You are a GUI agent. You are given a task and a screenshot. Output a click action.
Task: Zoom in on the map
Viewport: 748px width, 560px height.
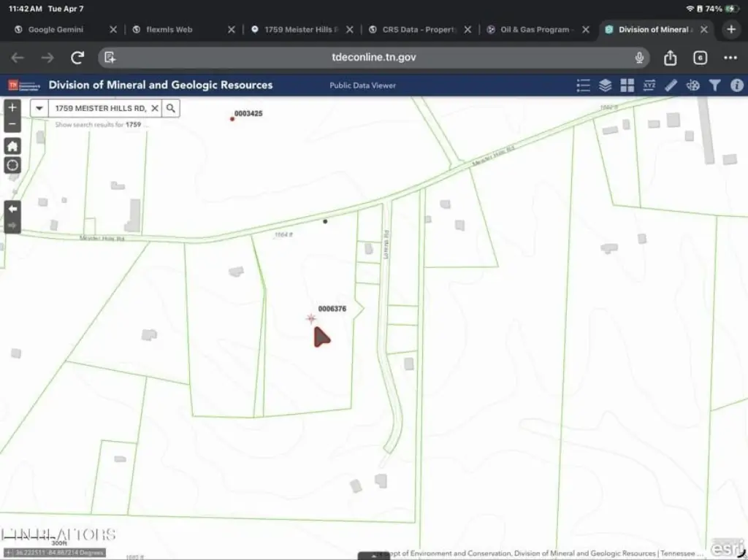click(12, 107)
